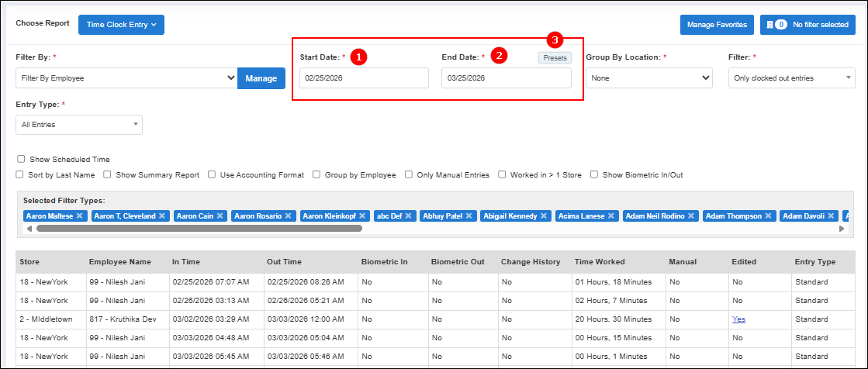The image size is (868, 369).
Task: Click the Manage Favorites button
Action: pyautogui.click(x=717, y=25)
